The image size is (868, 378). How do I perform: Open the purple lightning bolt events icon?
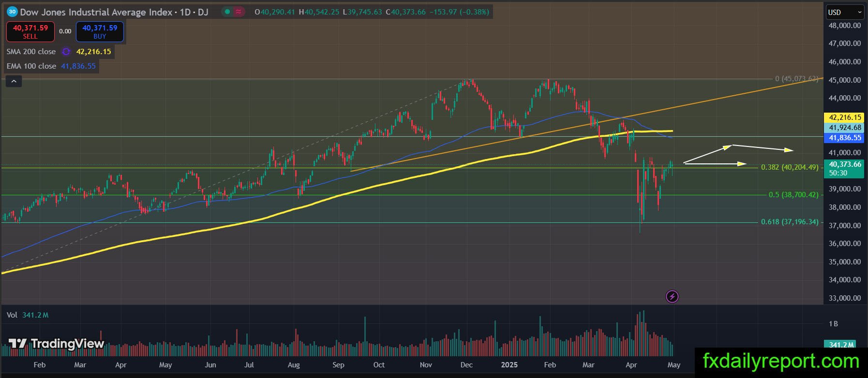click(672, 296)
